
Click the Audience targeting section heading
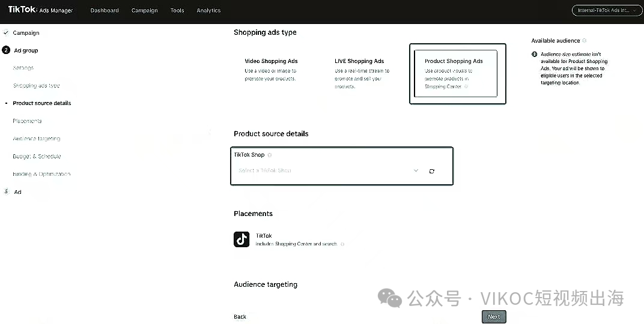click(266, 284)
